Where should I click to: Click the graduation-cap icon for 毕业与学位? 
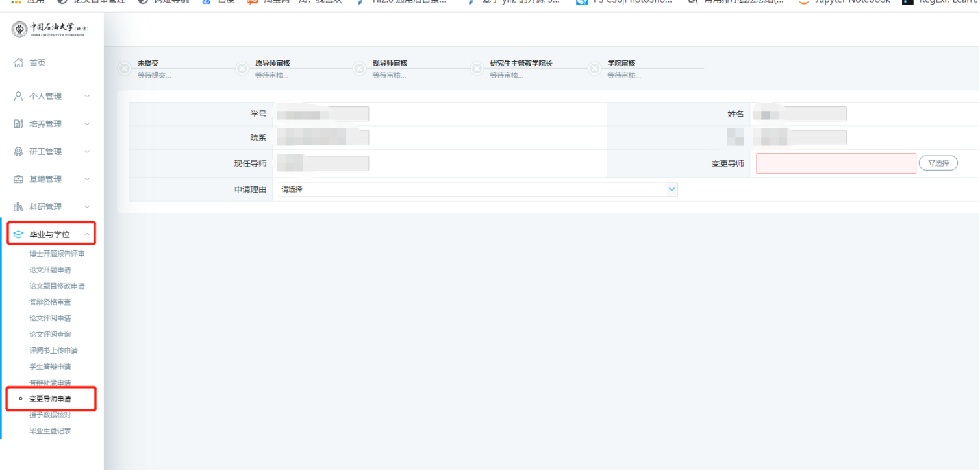19,234
